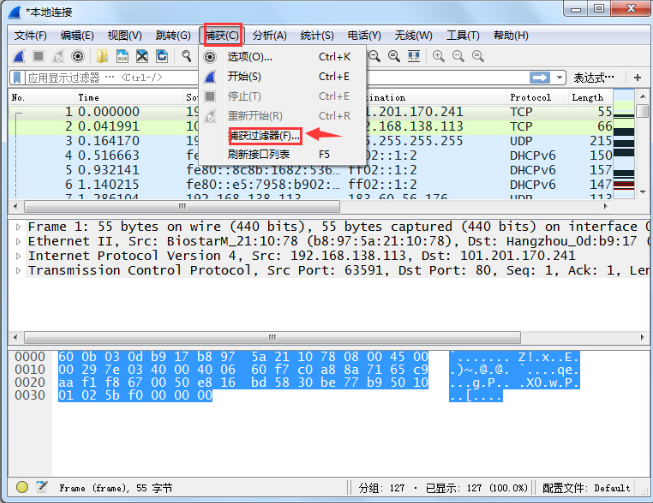This screenshot has height=503, width=653.
Task: Choose 开始(S) in the capture menu
Action: click(x=282, y=77)
